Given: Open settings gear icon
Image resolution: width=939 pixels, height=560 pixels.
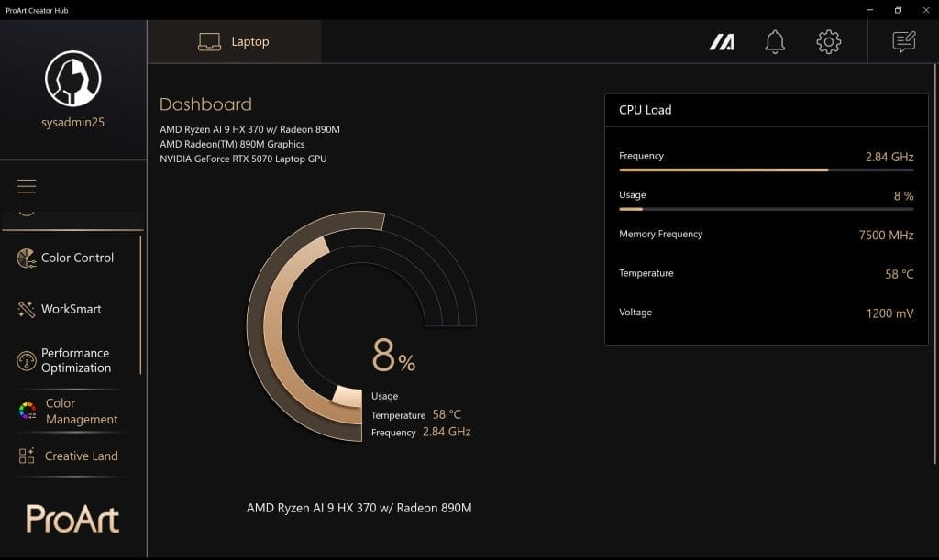Looking at the screenshot, I should coord(829,42).
